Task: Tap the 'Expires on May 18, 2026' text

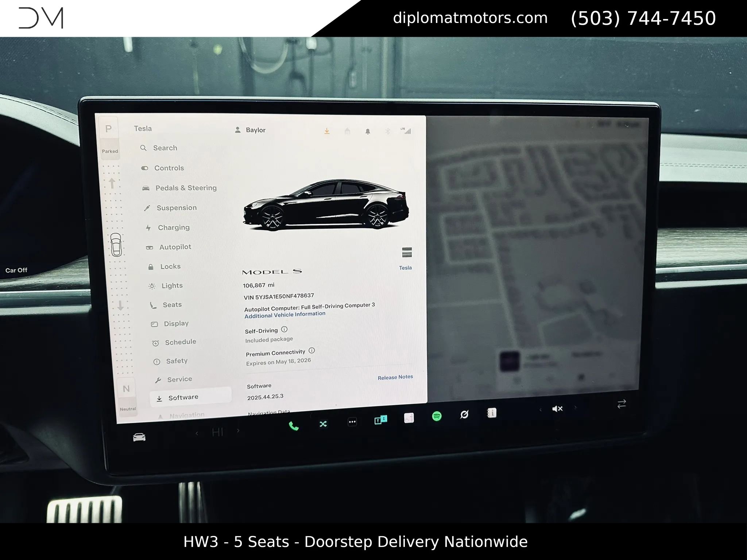Action: point(278,362)
